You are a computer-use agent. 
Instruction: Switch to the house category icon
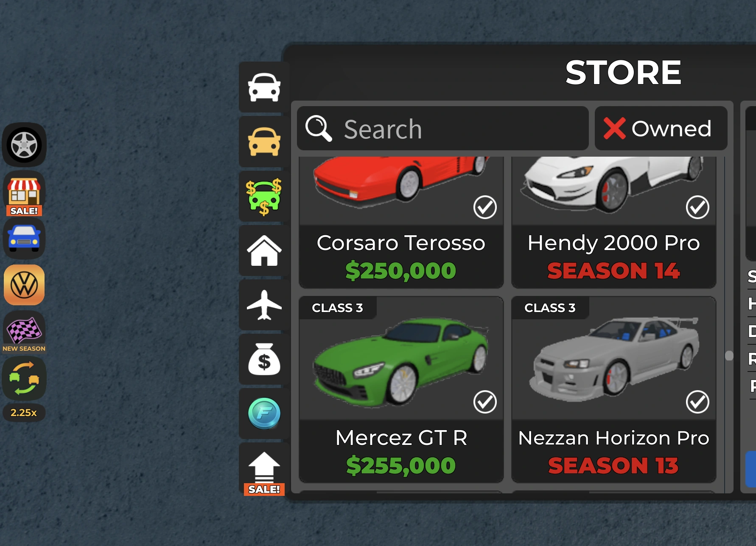point(264,251)
